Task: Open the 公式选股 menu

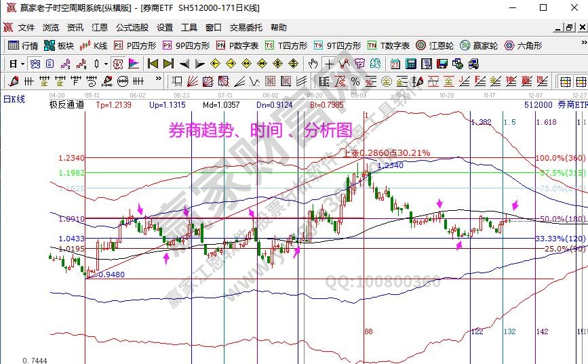Action: pyautogui.click(x=132, y=28)
